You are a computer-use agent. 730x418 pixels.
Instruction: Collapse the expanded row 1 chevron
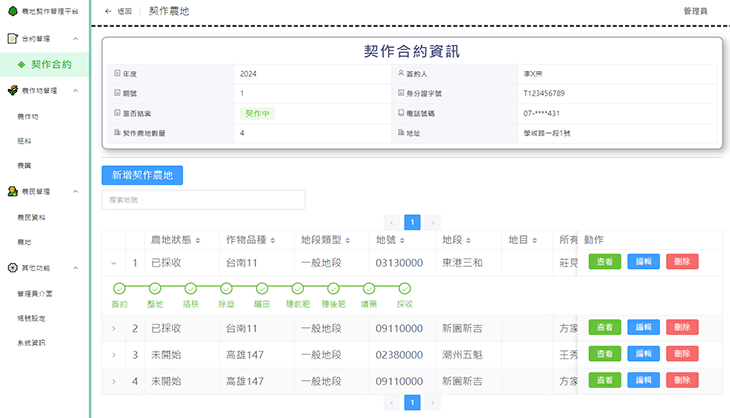coord(113,263)
